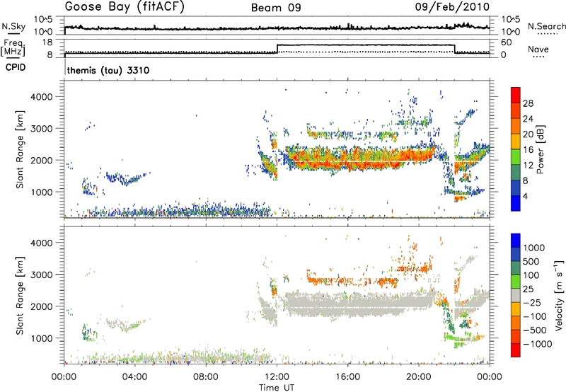Click the date '09/Feb/2010'
The height and width of the screenshot is (392, 566).
[x=452, y=7]
